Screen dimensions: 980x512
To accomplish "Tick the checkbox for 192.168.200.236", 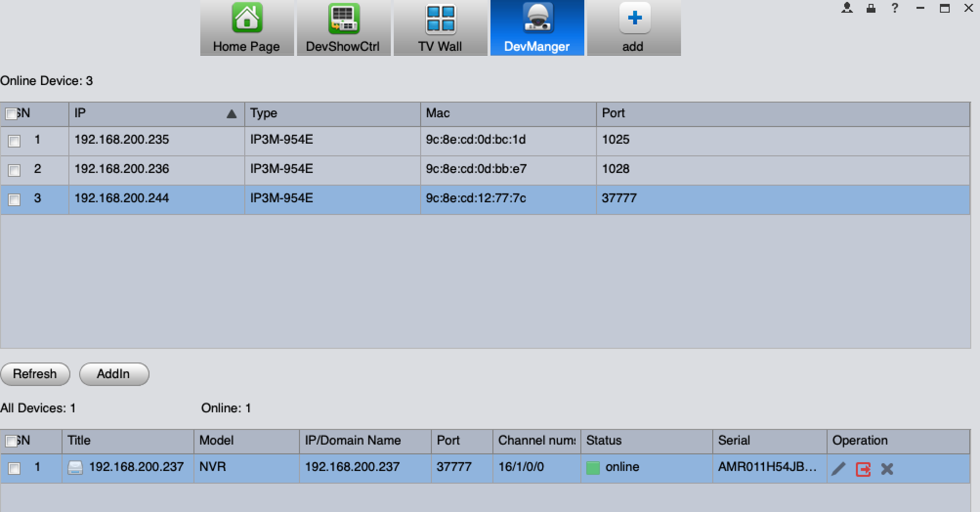I will click(14, 171).
